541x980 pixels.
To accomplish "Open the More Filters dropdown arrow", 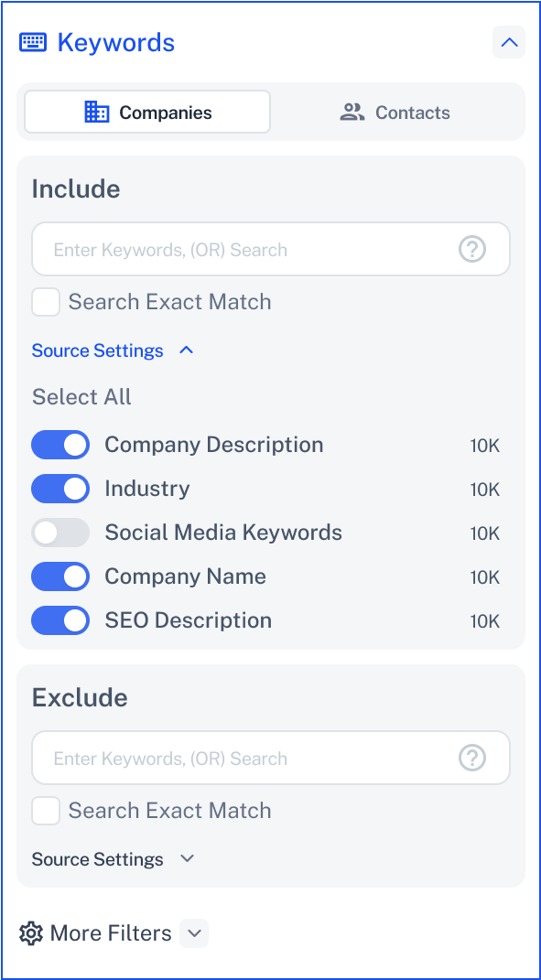I will tap(194, 933).
